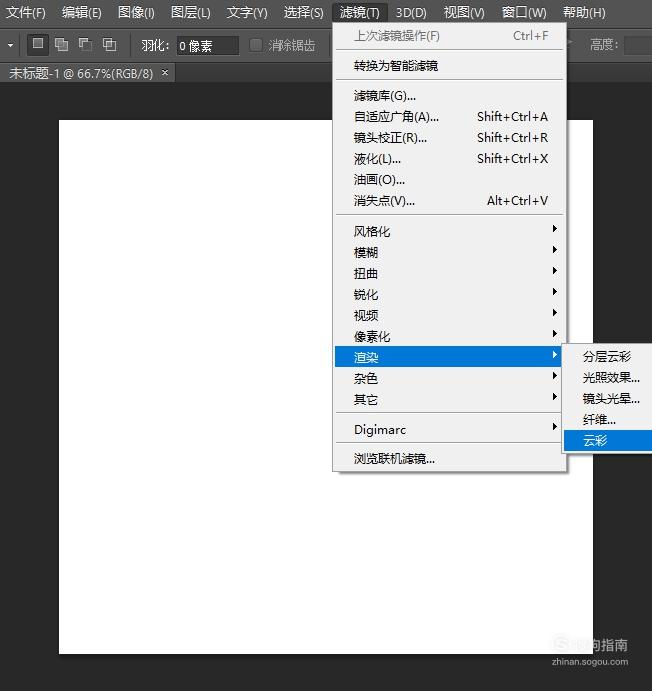Viewport: 652px width, 691px height.
Task: Expand the 杂色 noise submenu
Action: 449,378
